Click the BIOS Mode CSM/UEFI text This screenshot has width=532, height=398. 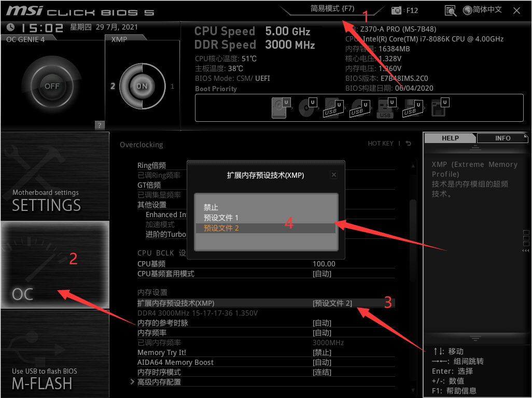pyautogui.click(x=232, y=78)
